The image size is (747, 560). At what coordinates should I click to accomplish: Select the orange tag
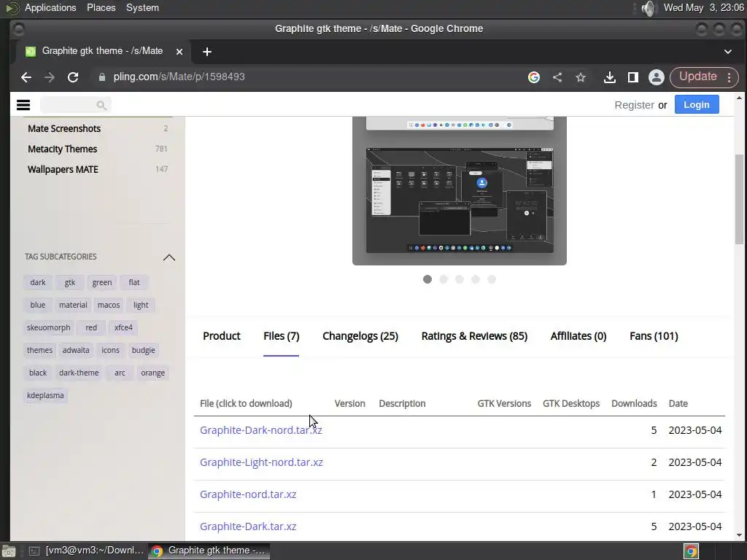(x=153, y=373)
